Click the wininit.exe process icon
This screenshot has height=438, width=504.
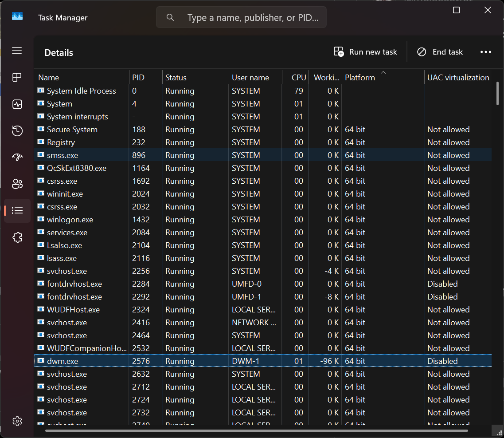tap(41, 193)
